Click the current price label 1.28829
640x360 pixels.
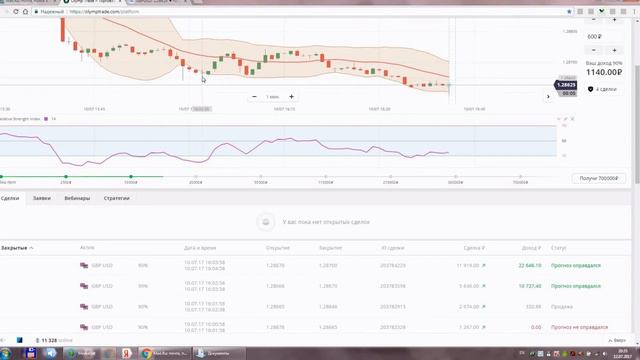[565, 85]
